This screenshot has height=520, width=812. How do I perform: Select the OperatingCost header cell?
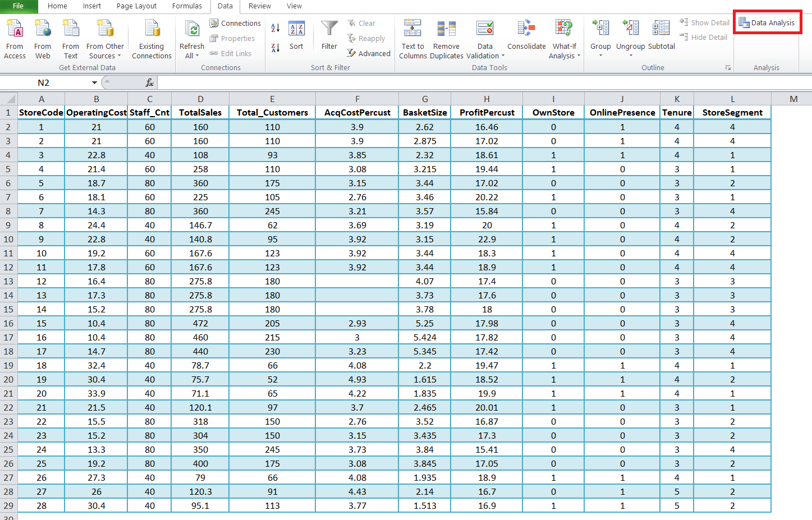click(97, 112)
